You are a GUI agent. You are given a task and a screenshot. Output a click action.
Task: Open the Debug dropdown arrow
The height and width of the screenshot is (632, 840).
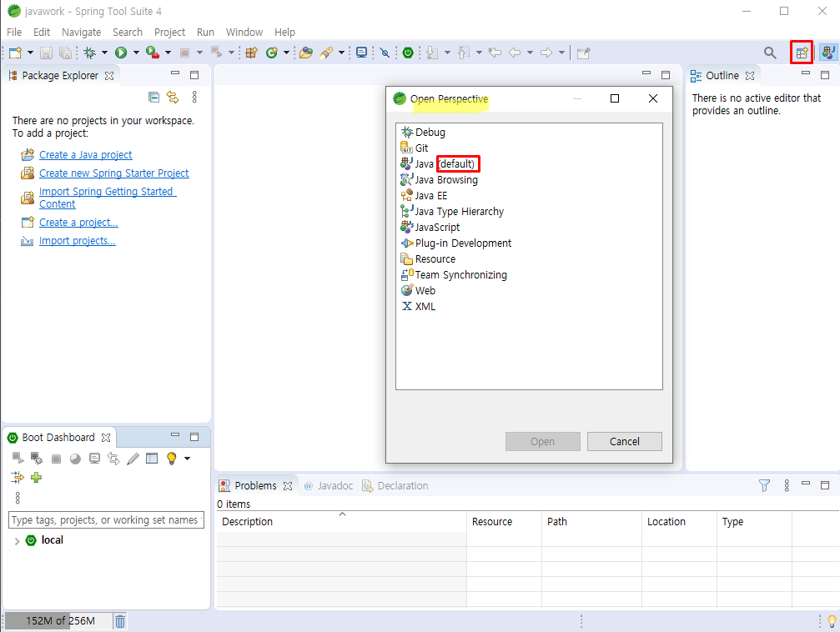pyautogui.click(x=104, y=53)
